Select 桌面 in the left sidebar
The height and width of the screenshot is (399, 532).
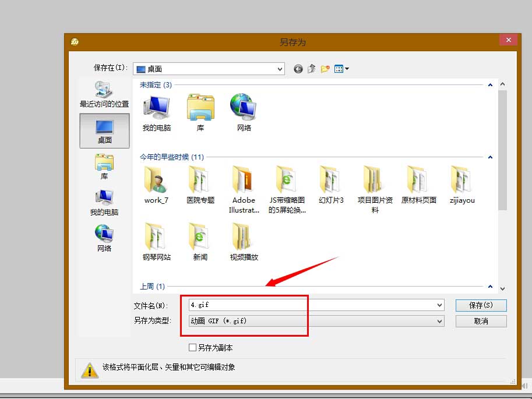(104, 130)
